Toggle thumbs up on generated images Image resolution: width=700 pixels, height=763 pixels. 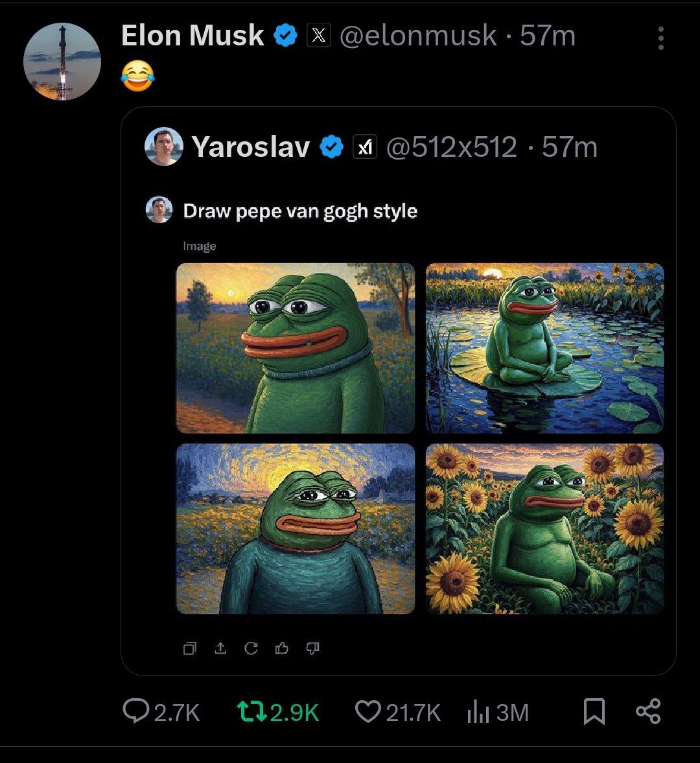point(282,648)
